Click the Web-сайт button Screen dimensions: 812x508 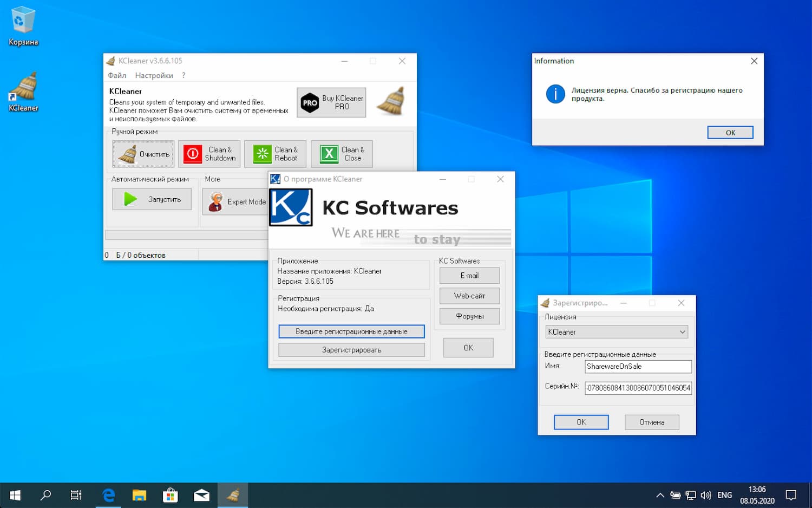469,296
